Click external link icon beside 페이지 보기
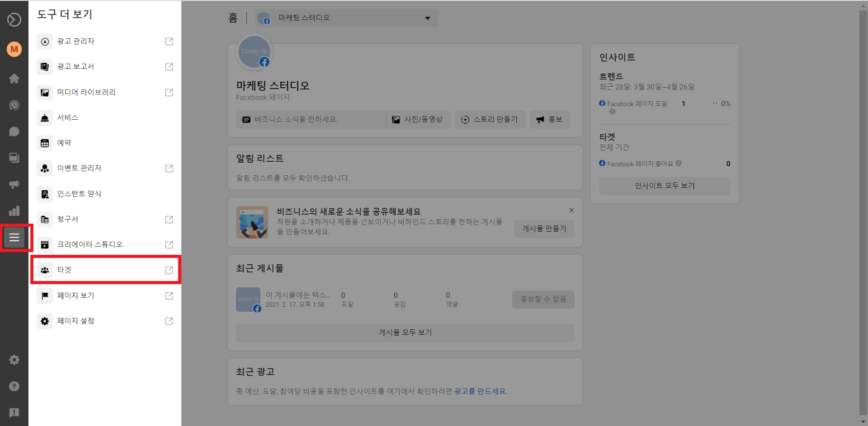 pyautogui.click(x=169, y=295)
